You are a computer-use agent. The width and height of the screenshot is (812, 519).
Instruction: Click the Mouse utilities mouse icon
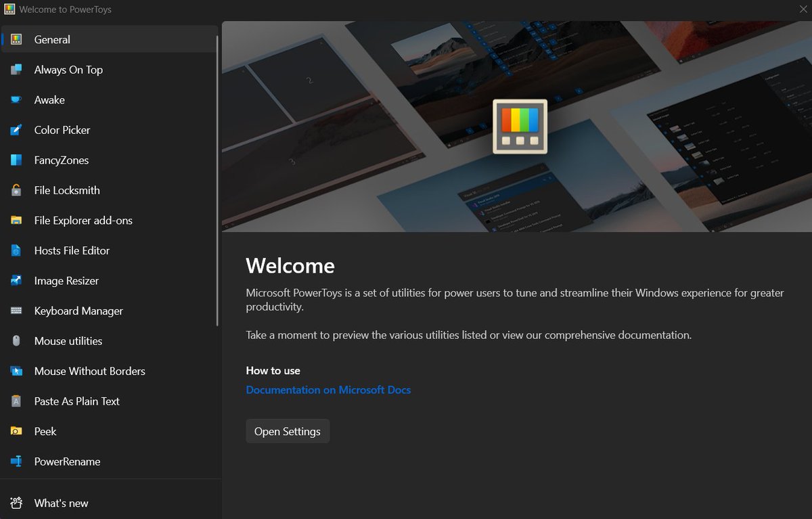pos(16,341)
